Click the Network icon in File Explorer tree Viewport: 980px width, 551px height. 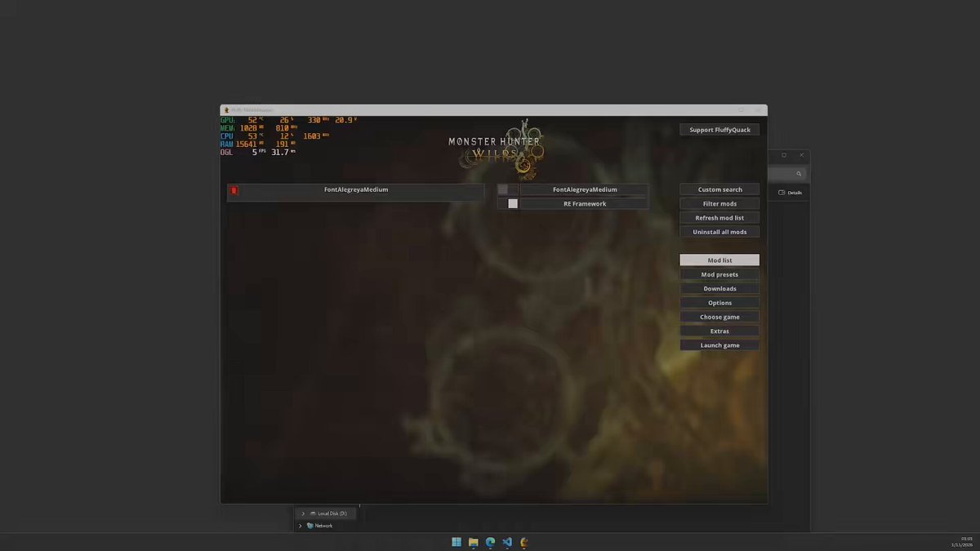point(310,526)
